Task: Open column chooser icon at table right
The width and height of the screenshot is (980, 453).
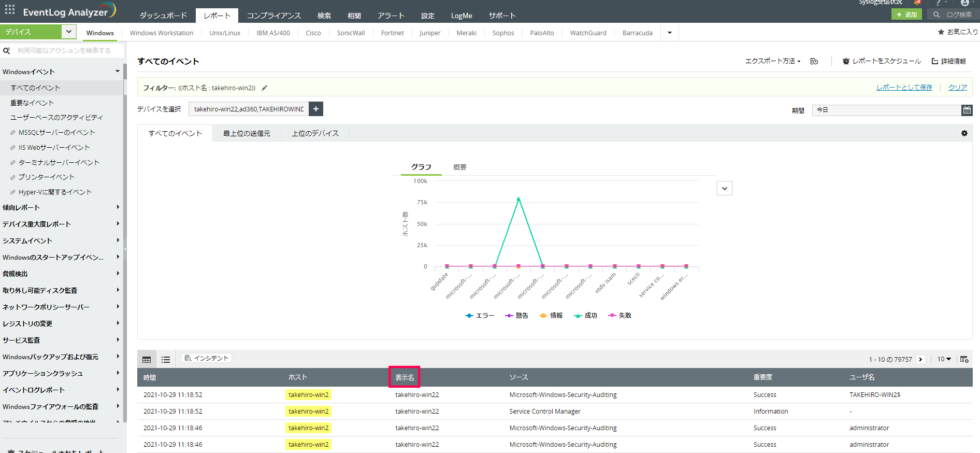Action: 964,359
